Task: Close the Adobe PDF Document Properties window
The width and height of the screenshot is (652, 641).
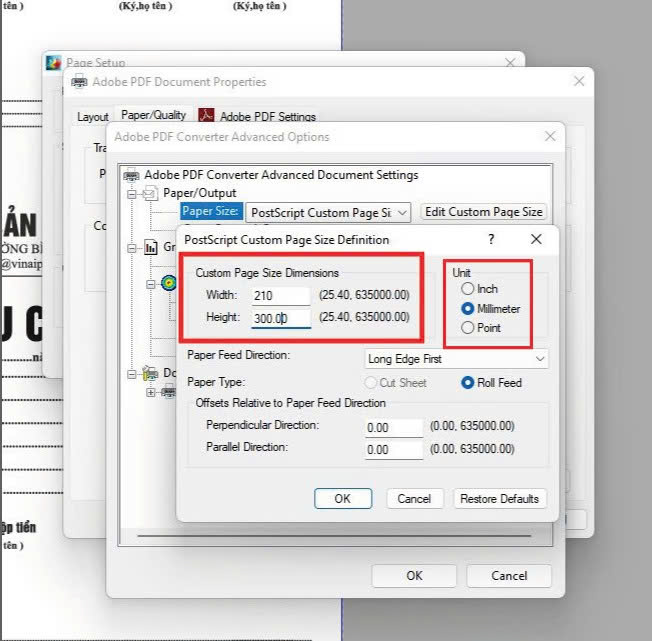Action: (x=579, y=81)
